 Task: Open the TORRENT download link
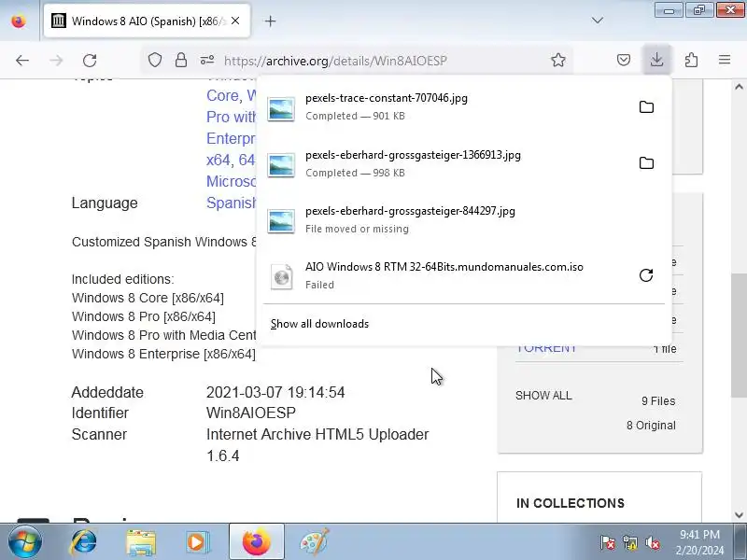(x=546, y=348)
